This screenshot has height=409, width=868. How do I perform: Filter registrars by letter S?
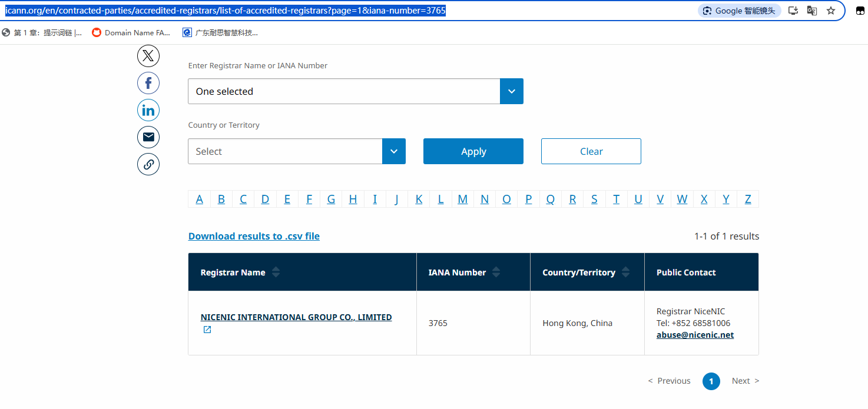[594, 199]
